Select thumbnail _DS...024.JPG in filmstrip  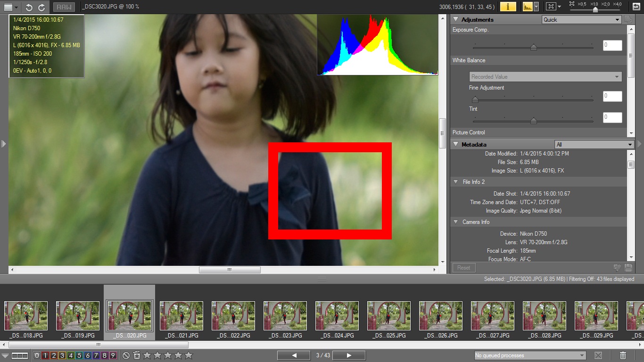337,316
